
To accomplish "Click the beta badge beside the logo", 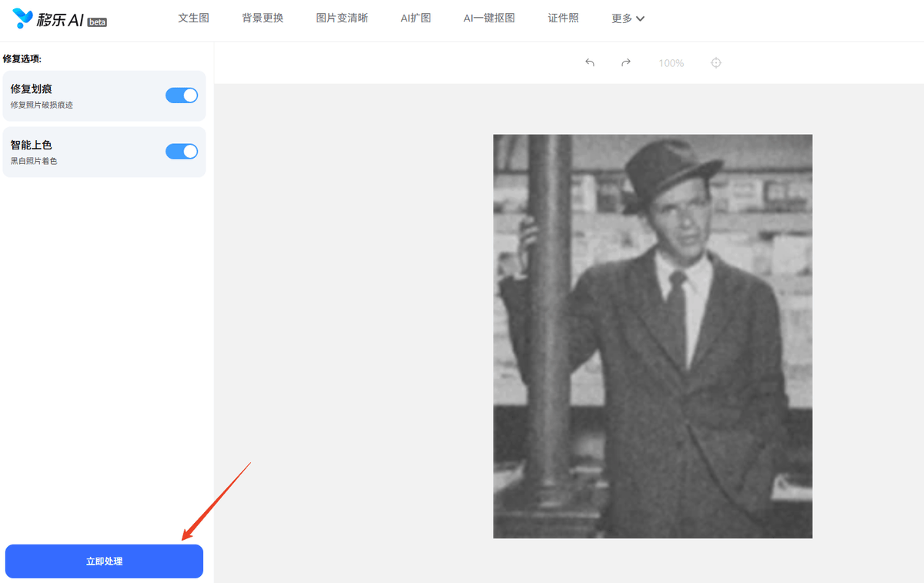I will pos(97,22).
